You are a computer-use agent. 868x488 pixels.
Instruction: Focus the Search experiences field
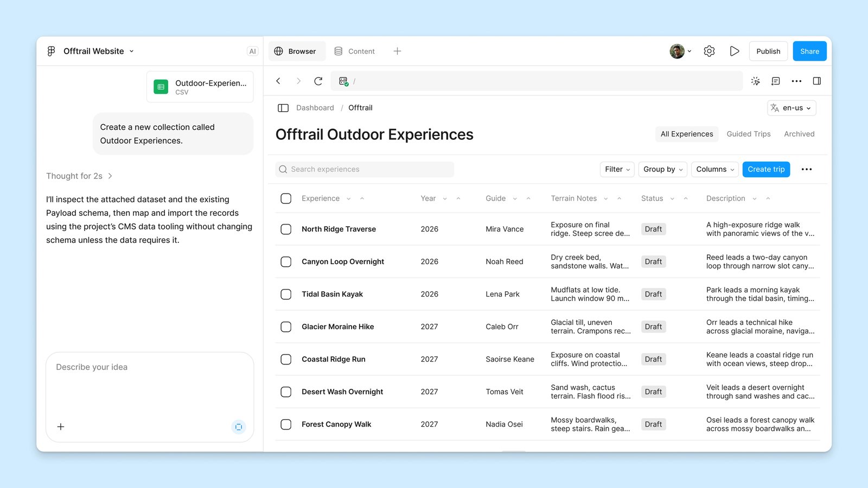[365, 169]
